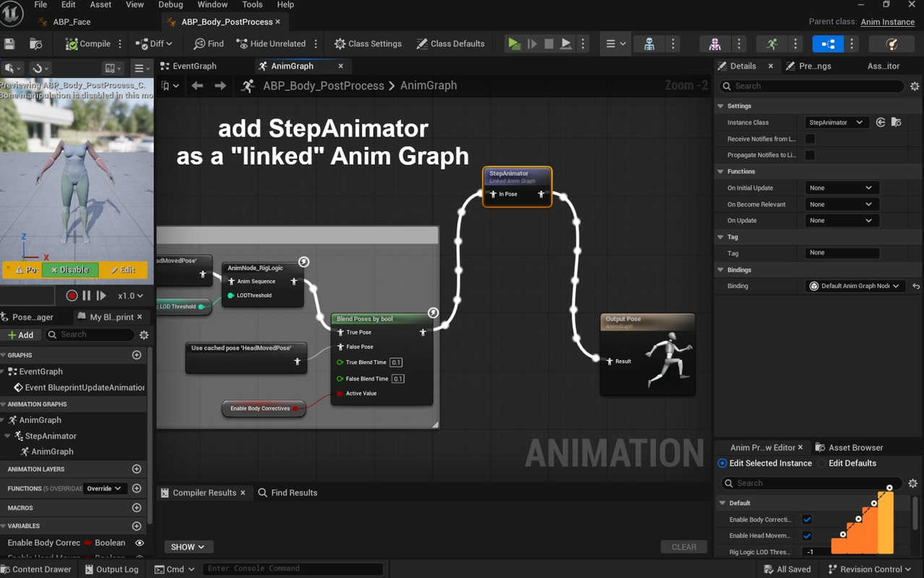Open the Instance Class StepAnimator dropdown
This screenshot has width=924, height=578.
point(837,123)
